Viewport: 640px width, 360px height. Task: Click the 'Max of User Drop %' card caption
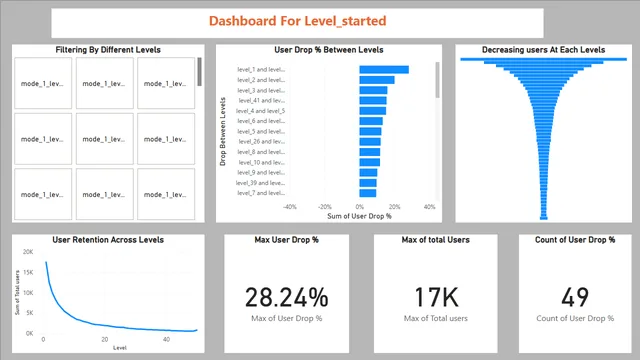[287, 318]
